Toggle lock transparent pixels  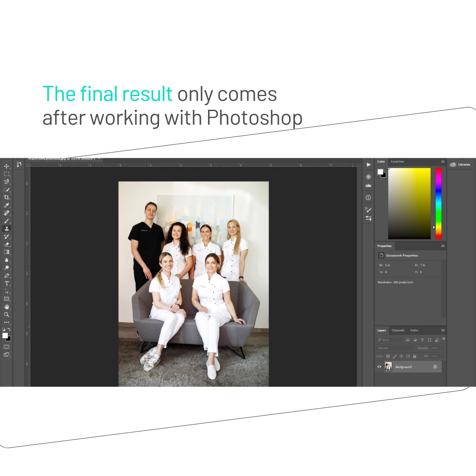coord(388,356)
